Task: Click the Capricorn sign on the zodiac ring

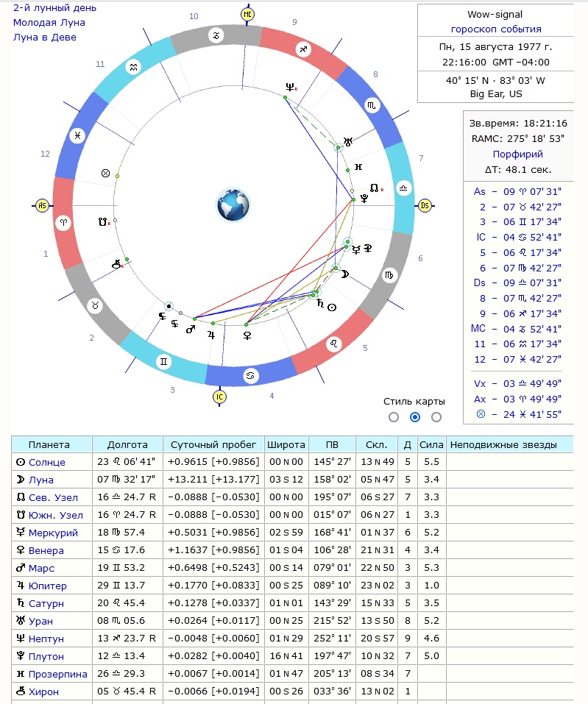Action: (x=216, y=35)
